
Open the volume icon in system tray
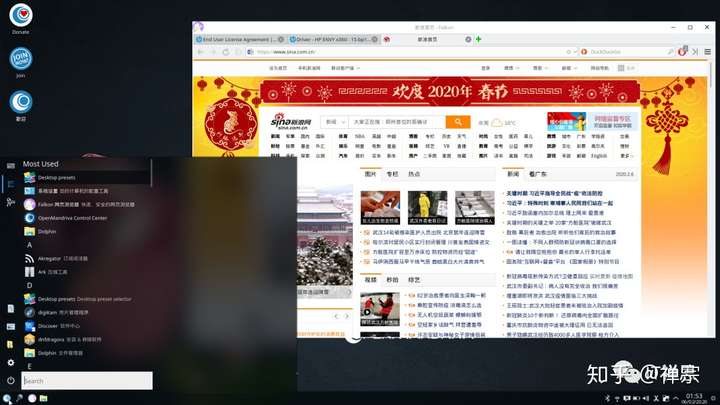pos(646,398)
